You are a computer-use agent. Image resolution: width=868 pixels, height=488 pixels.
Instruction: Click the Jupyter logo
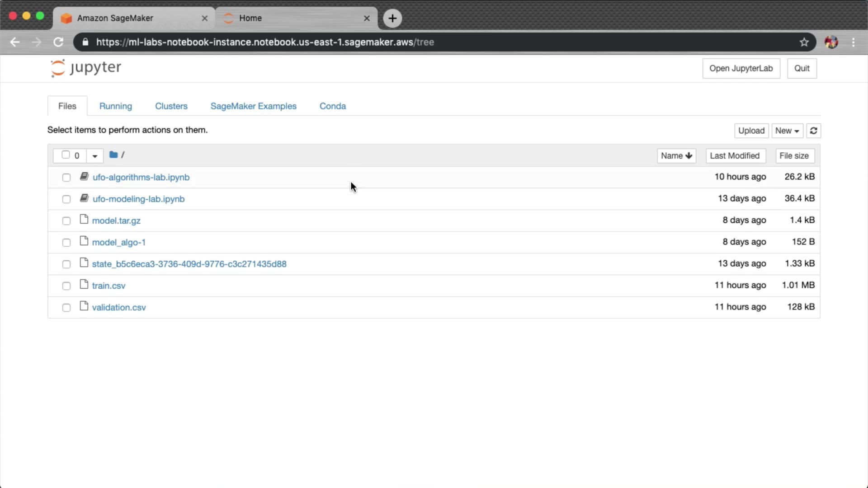click(86, 68)
